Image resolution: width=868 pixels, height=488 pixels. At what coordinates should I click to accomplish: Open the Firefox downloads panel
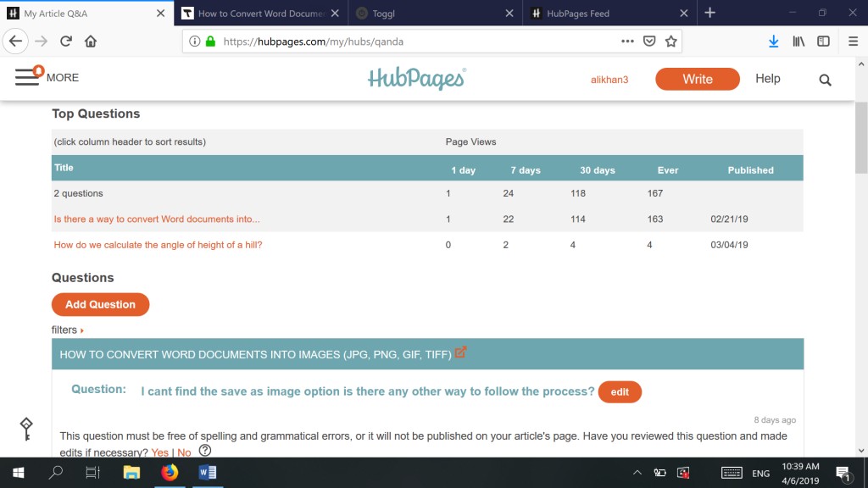coord(774,42)
